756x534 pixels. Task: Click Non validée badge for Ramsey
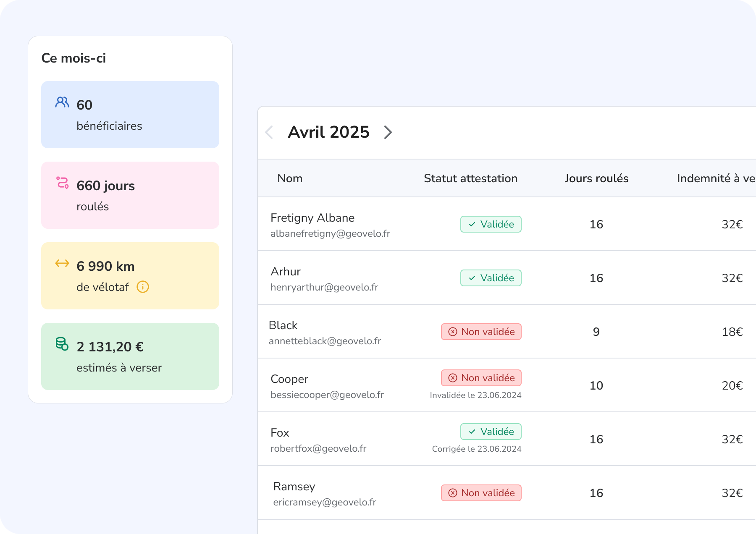(x=481, y=493)
